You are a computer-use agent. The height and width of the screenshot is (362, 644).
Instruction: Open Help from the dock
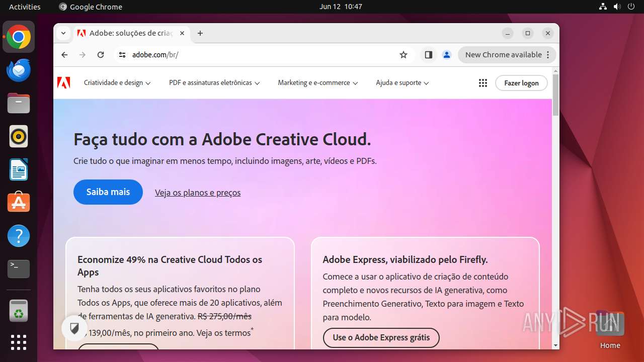19,235
